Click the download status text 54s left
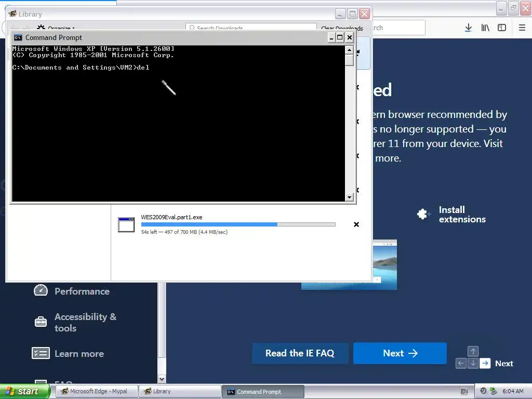 184,232
